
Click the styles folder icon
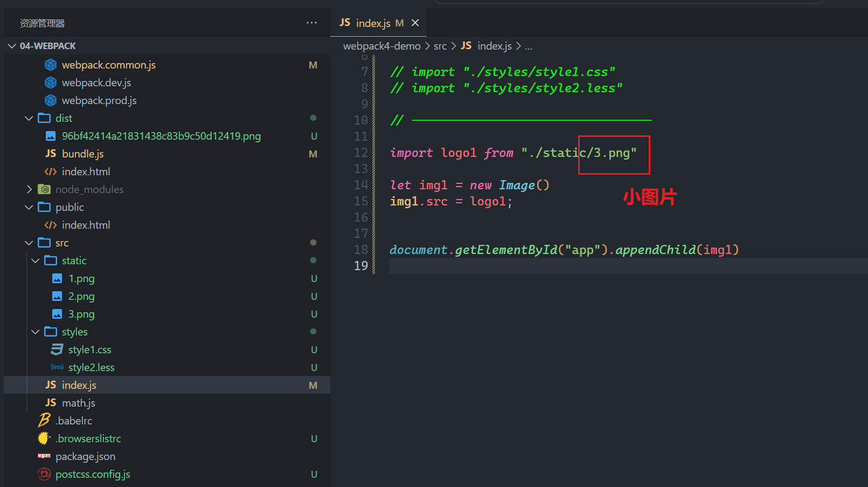click(x=51, y=332)
